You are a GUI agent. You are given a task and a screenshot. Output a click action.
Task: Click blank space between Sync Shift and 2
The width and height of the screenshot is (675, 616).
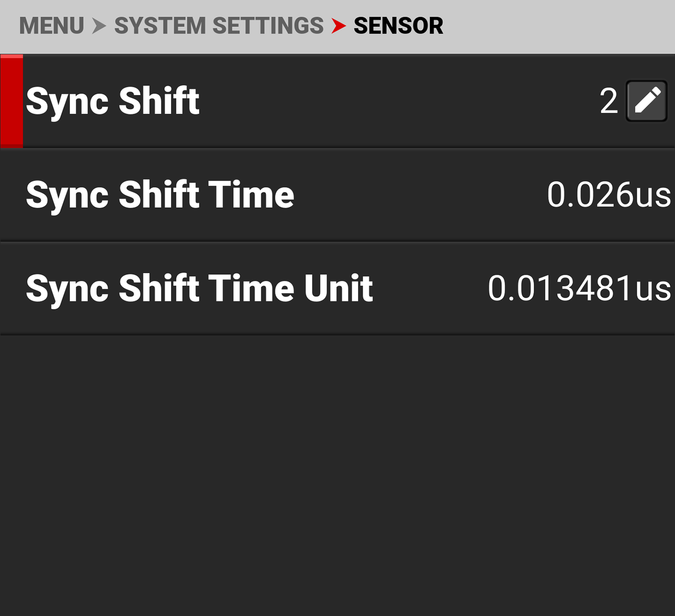[396, 101]
